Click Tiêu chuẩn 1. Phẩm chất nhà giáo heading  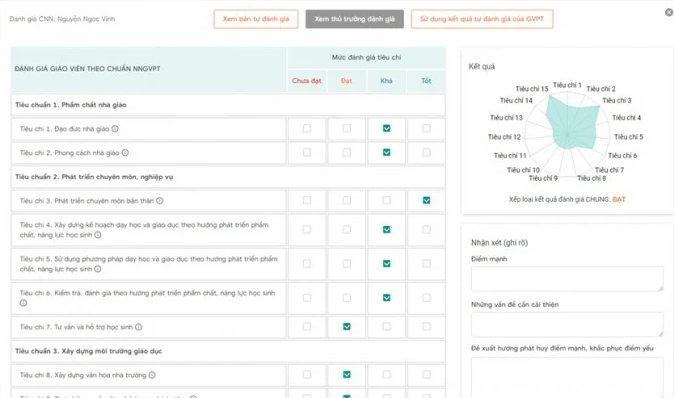click(71, 105)
